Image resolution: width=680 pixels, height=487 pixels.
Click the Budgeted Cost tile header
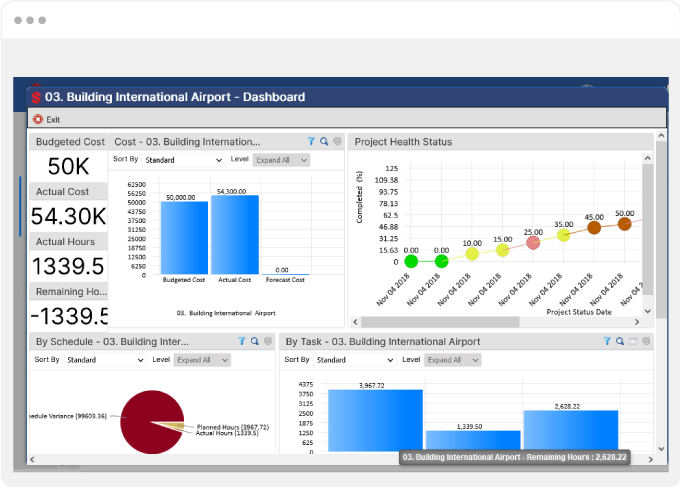(69, 142)
